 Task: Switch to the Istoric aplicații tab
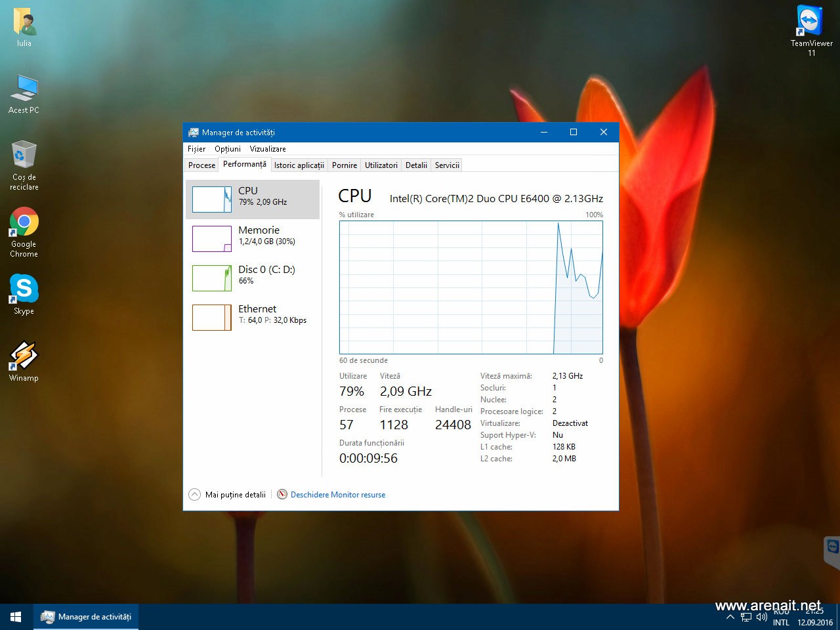click(x=299, y=165)
